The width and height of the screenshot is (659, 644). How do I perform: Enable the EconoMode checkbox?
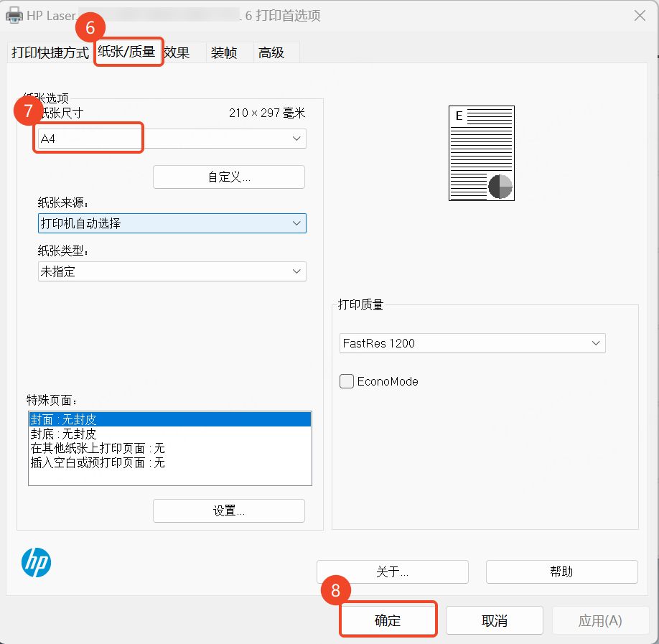(x=346, y=381)
